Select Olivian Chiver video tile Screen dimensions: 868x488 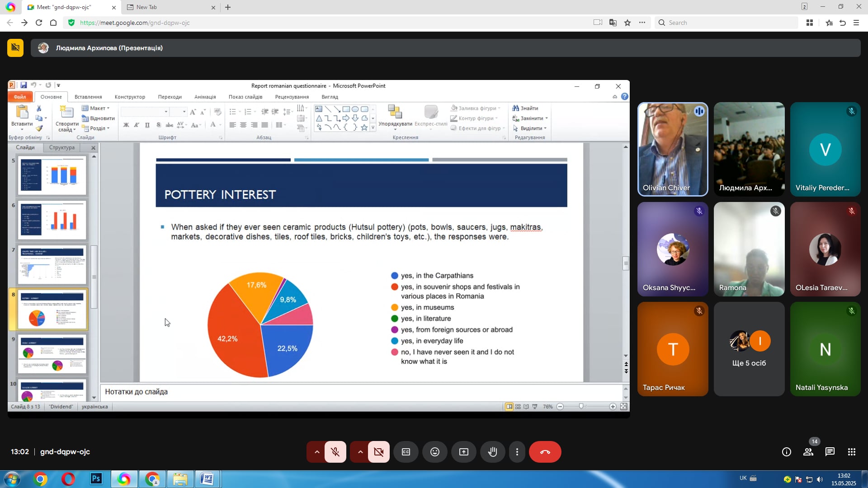673,149
